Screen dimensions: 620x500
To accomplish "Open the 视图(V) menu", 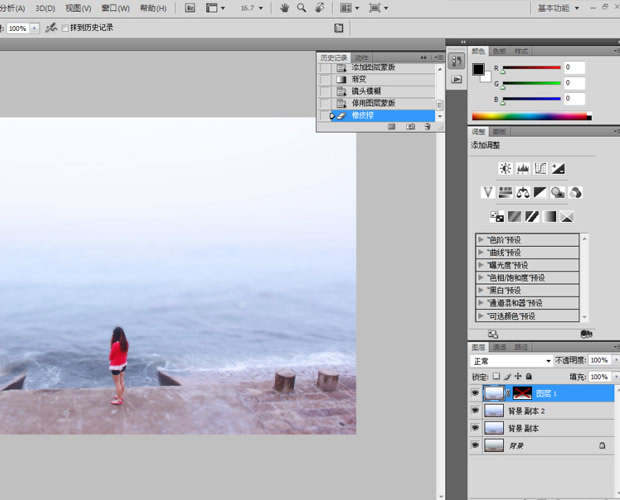I will 78,8.
